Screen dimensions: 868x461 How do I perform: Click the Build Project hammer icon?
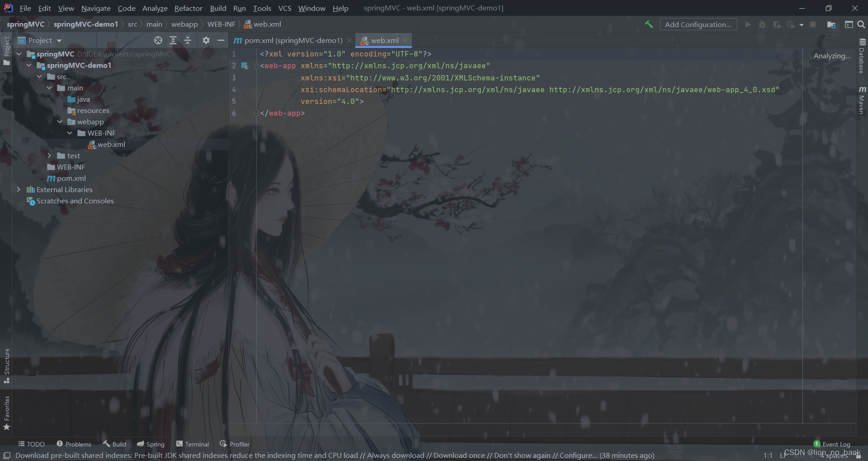tap(649, 24)
